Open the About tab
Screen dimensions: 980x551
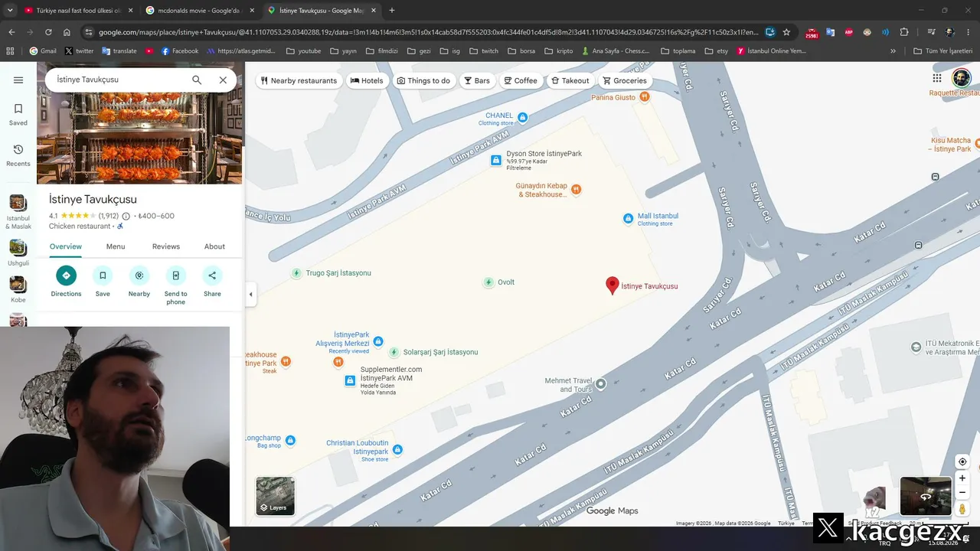pos(214,246)
